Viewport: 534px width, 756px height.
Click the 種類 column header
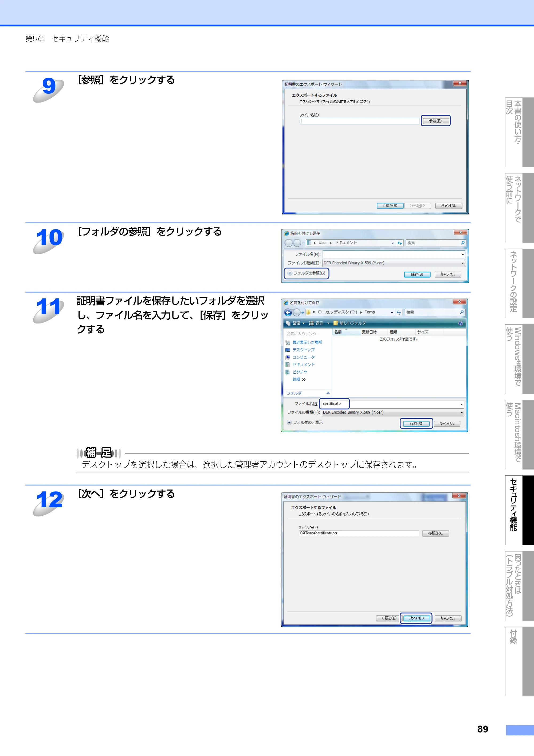[401, 332]
